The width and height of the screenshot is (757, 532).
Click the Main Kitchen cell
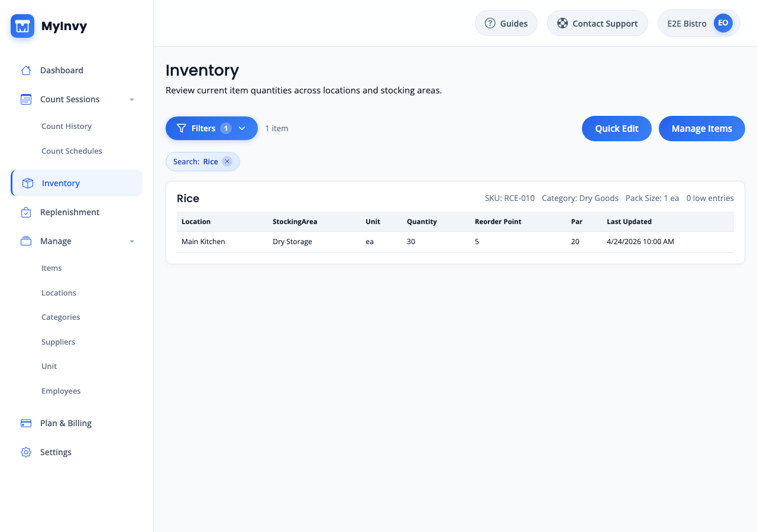(x=203, y=241)
